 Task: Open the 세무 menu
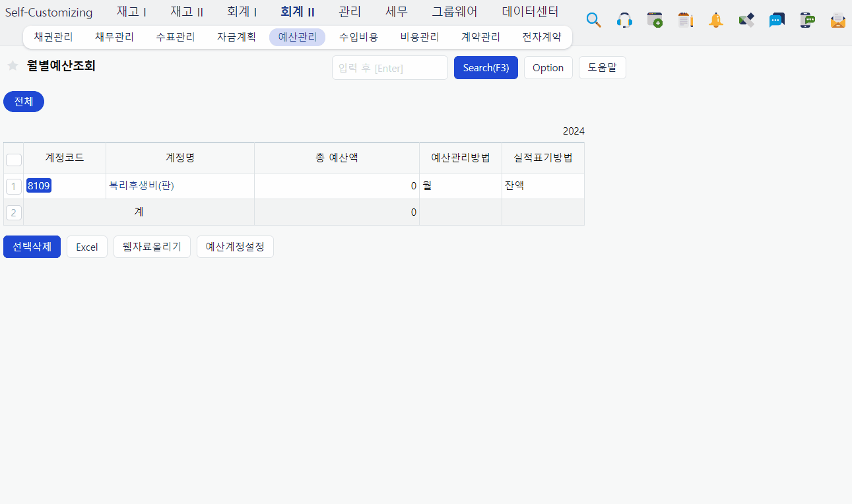coord(397,12)
